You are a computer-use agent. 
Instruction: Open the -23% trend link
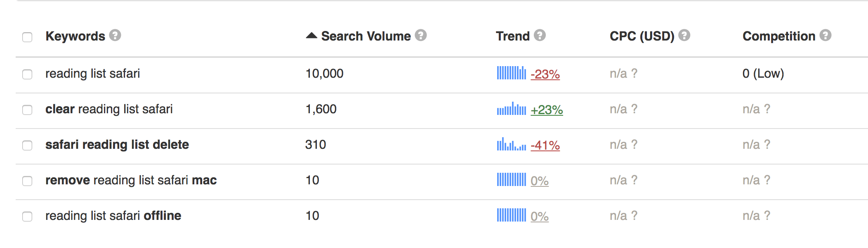(545, 74)
